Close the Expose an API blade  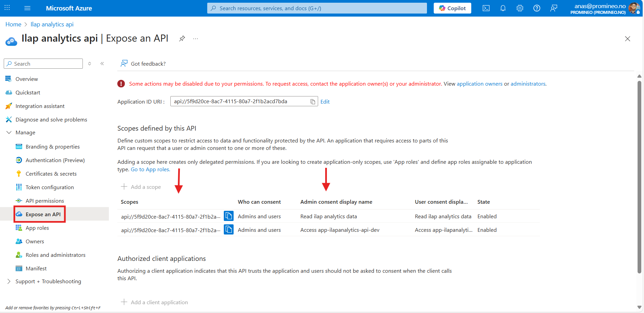click(x=627, y=39)
